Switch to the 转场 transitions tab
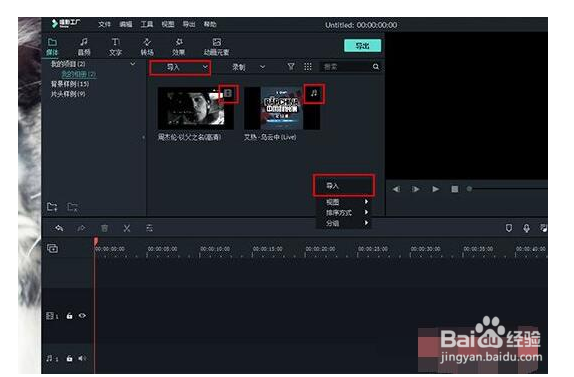 point(147,47)
